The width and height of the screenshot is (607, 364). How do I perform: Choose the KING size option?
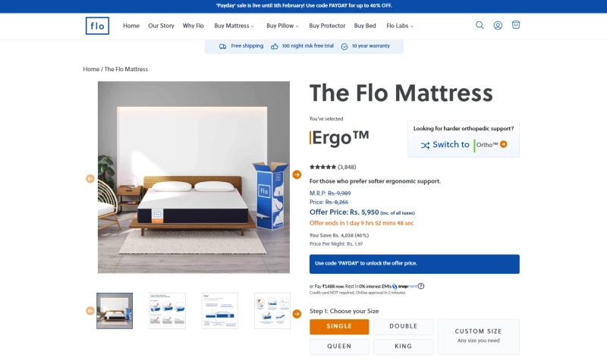404,347
